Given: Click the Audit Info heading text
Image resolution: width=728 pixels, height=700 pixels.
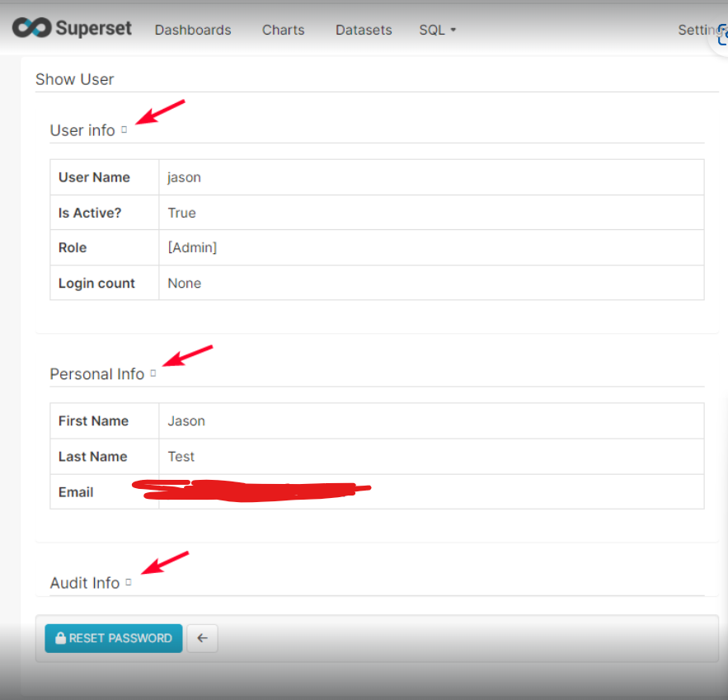Looking at the screenshot, I should 84,583.
